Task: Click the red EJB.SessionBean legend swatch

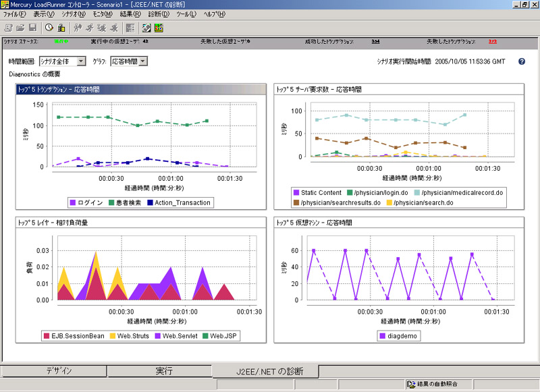Action: coord(47,336)
